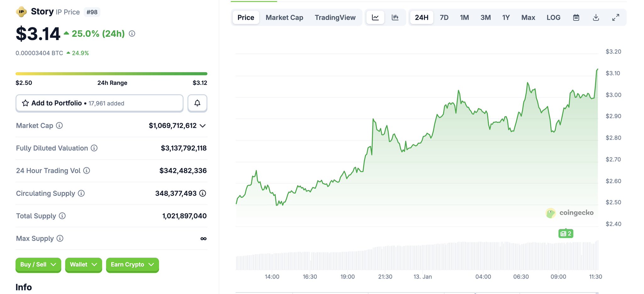Click the news marker badge on chart
644x294 pixels.
pos(565,234)
